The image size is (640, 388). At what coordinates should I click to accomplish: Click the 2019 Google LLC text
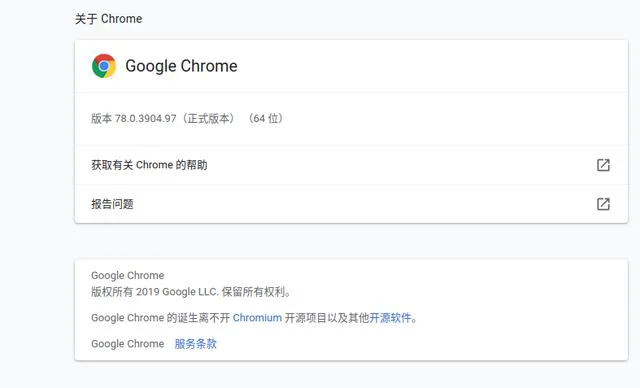[x=177, y=292]
